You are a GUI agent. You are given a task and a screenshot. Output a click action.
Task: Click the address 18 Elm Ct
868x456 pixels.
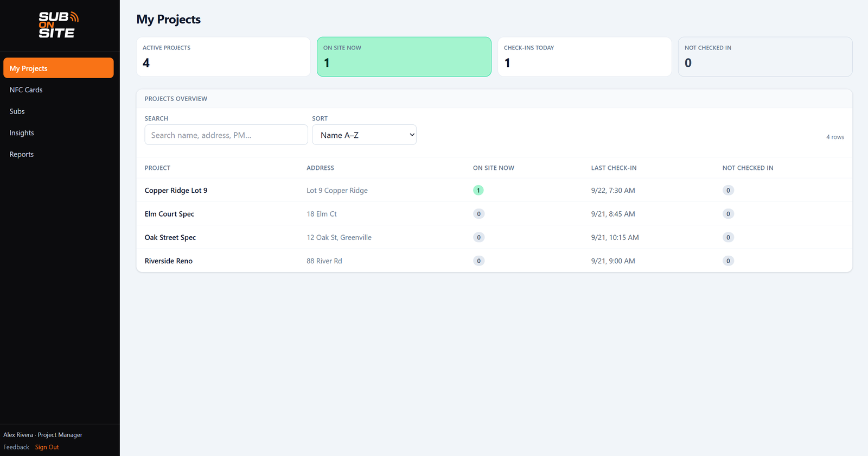coord(322,214)
